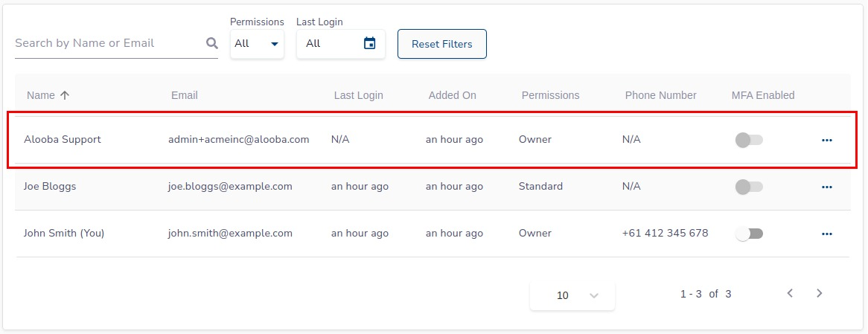Click the search magnifier icon
Viewport: 868px width, 334px height.
[x=212, y=43]
